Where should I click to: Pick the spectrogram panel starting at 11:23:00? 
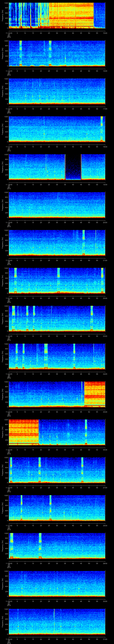coord(57,357)
